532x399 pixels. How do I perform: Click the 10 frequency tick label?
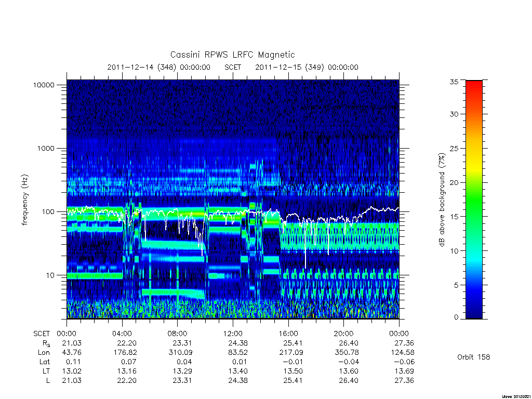tap(50, 275)
